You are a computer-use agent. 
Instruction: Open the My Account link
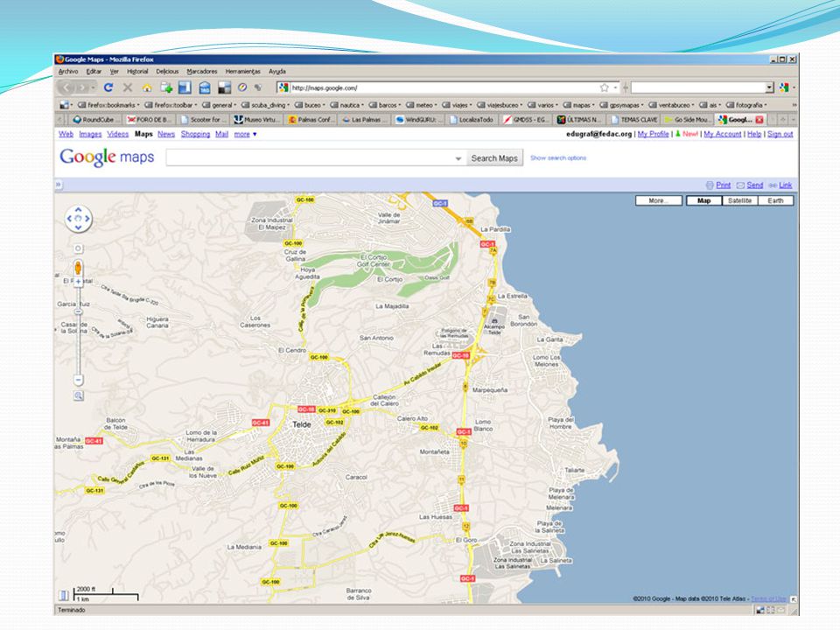(722, 134)
